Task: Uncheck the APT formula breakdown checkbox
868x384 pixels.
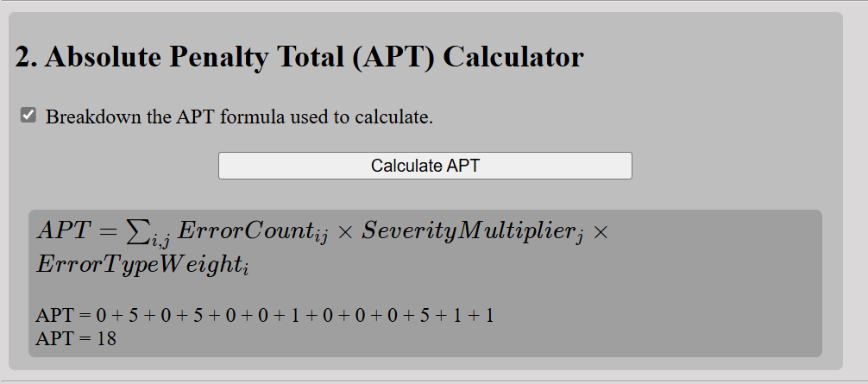Action: (28, 116)
